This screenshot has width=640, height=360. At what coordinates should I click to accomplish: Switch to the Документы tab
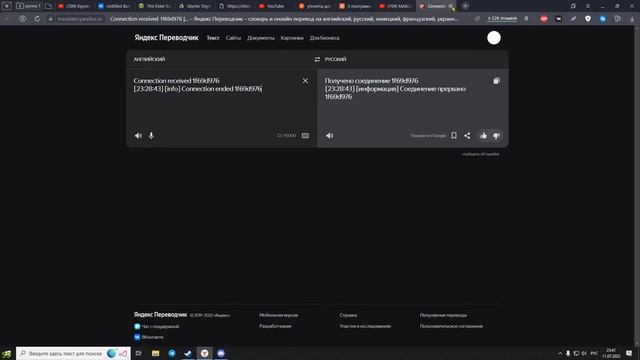pos(261,38)
